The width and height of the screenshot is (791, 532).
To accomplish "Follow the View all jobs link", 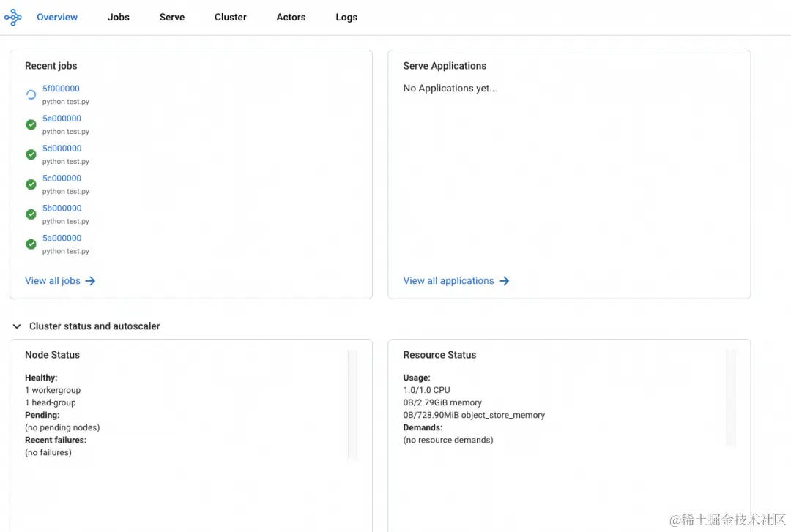I will 53,281.
